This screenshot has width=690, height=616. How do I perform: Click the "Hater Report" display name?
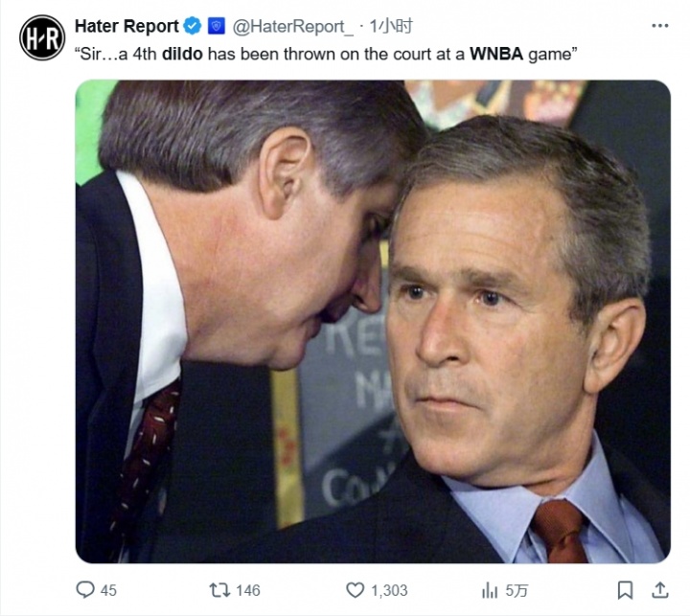point(126,25)
